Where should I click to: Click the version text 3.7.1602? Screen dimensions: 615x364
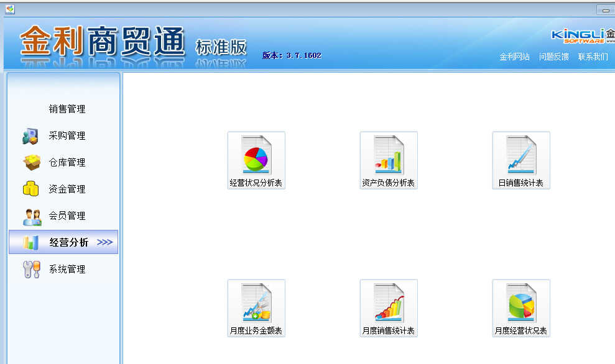pos(304,56)
